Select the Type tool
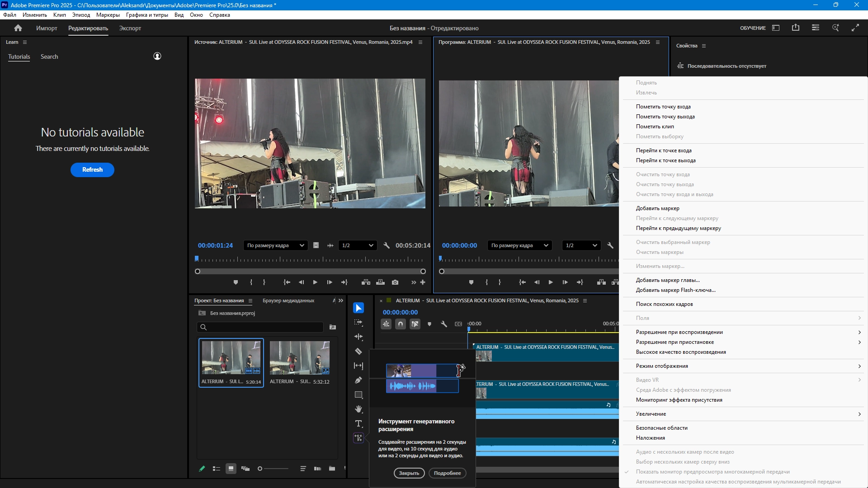This screenshot has width=868, height=488. [x=359, y=424]
